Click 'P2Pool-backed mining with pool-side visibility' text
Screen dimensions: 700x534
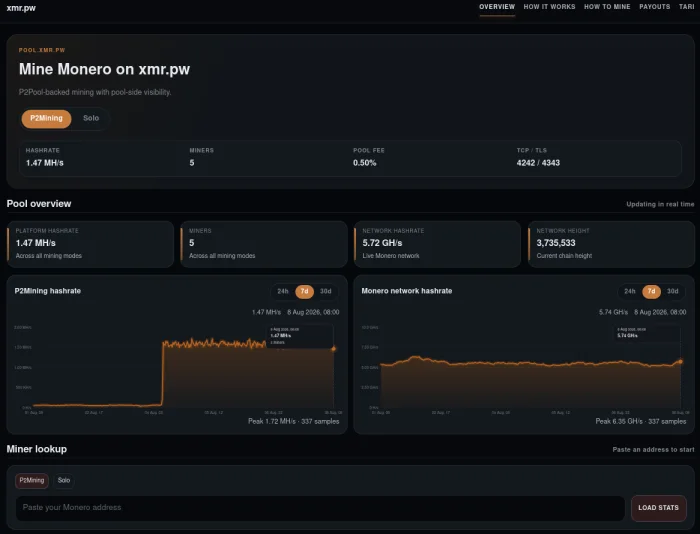[x=95, y=92]
